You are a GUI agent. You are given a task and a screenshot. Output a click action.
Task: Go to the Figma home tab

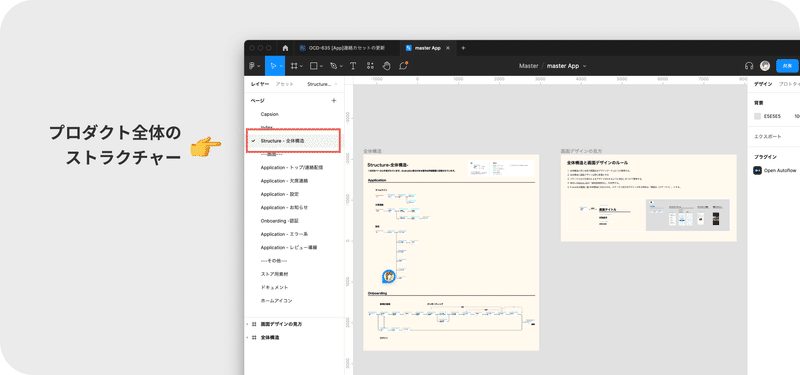pos(285,48)
